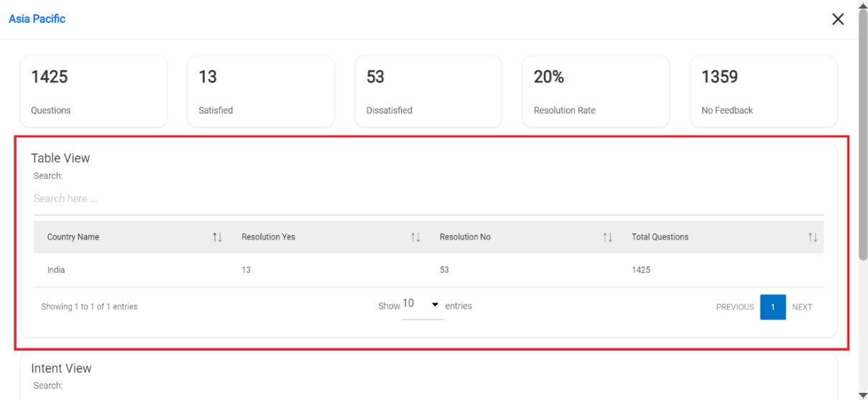The image size is (868, 400).
Task: Click the Dissatisfied summary card
Action: coord(428,92)
